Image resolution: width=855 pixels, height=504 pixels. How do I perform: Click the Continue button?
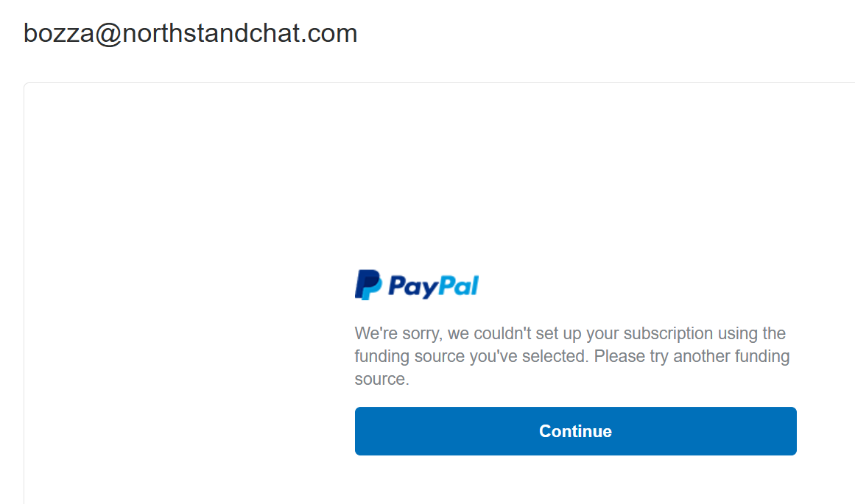[x=575, y=431]
